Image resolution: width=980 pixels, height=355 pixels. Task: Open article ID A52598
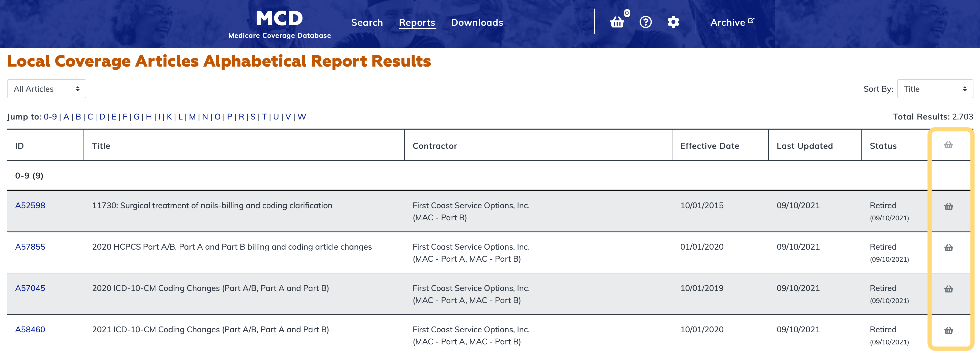pos(30,206)
